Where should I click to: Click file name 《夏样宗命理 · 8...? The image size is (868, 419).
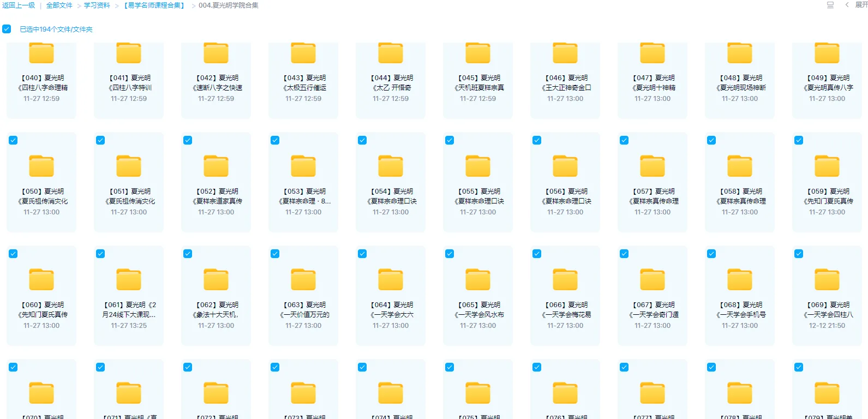[x=304, y=201]
